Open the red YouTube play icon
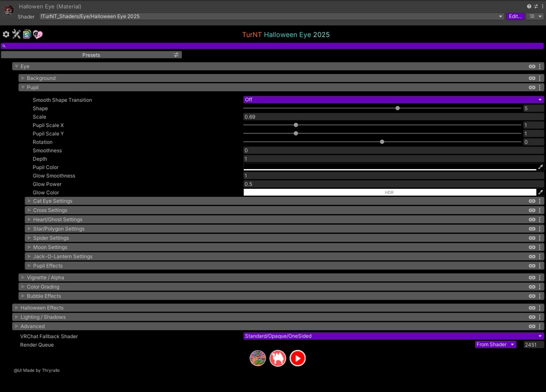 click(x=298, y=358)
